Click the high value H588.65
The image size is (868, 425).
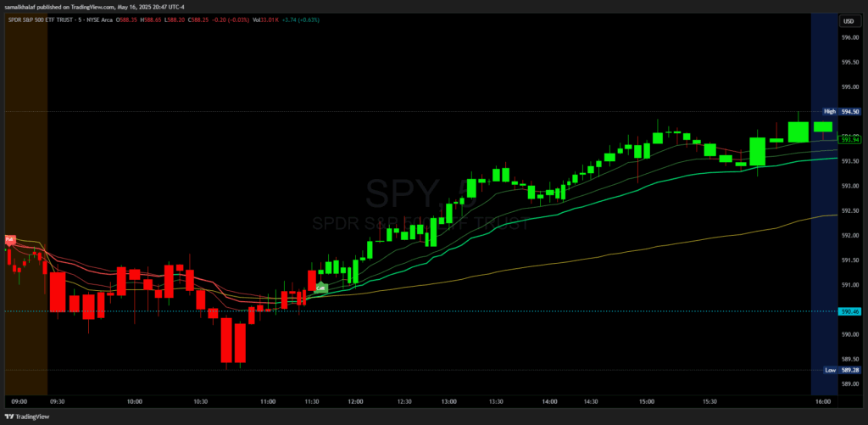pos(151,20)
